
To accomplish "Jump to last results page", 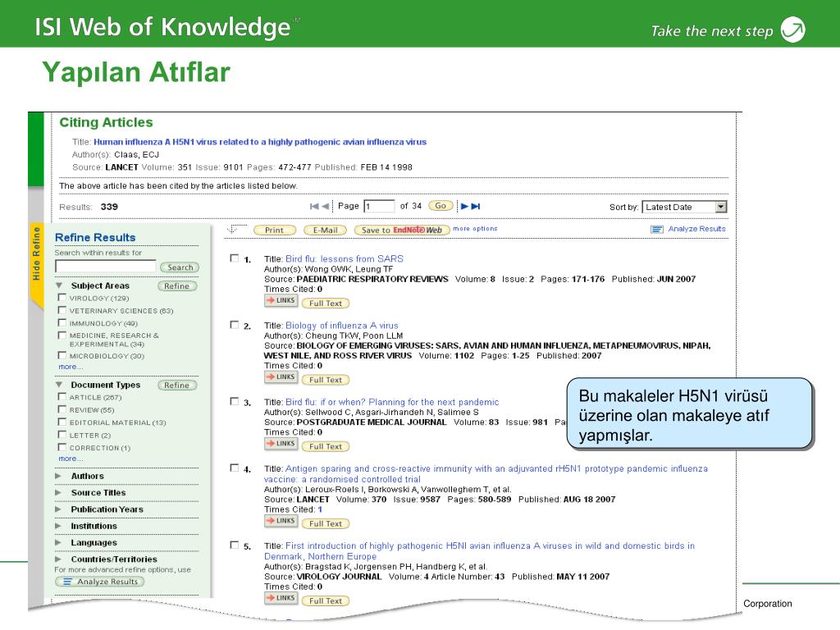I will tap(476, 206).
